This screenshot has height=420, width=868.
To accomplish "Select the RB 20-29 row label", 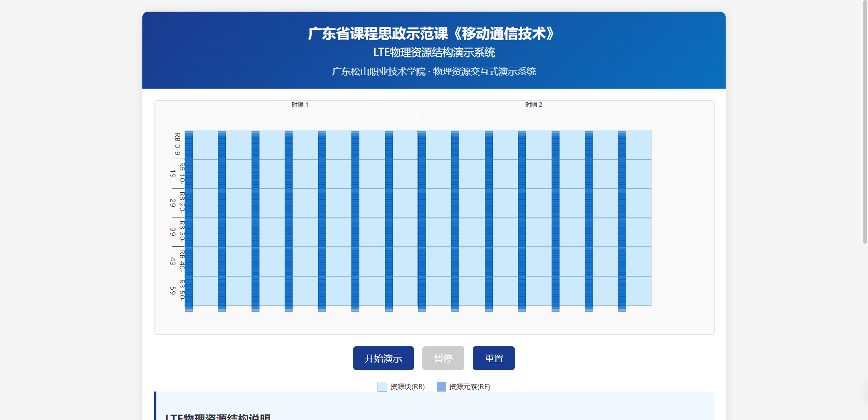I will click(x=177, y=203).
